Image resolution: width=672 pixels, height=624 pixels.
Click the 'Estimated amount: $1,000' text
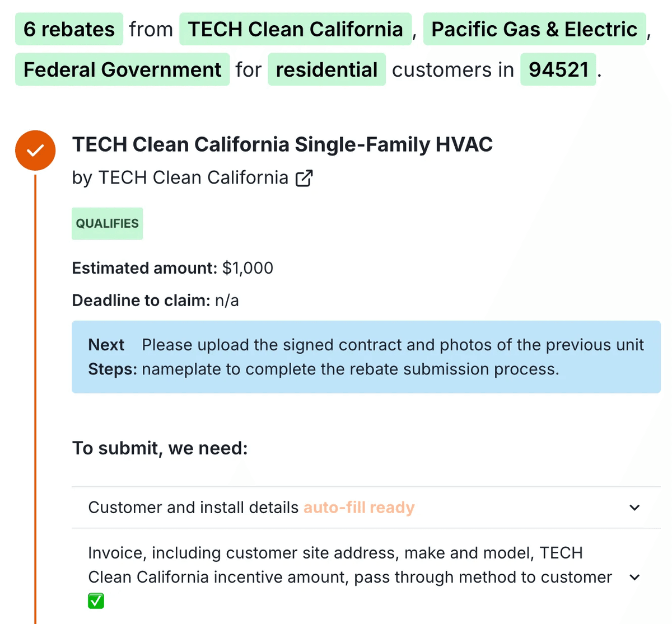172,268
